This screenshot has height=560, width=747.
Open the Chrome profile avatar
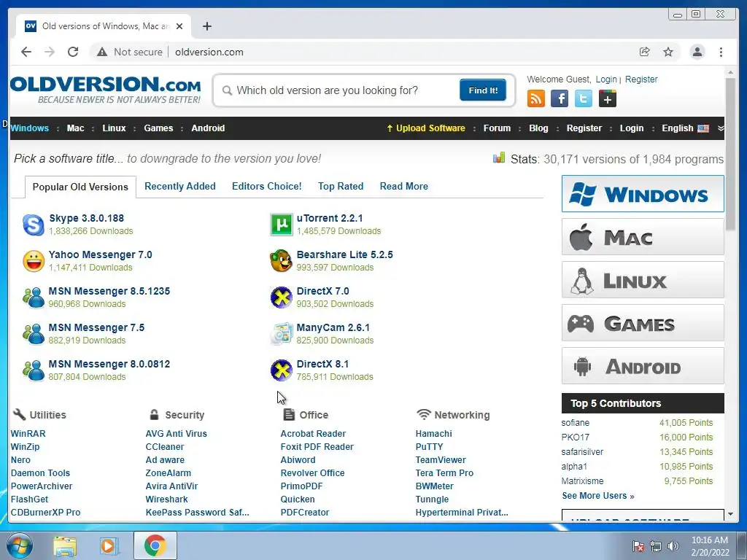(x=697, y=52)
